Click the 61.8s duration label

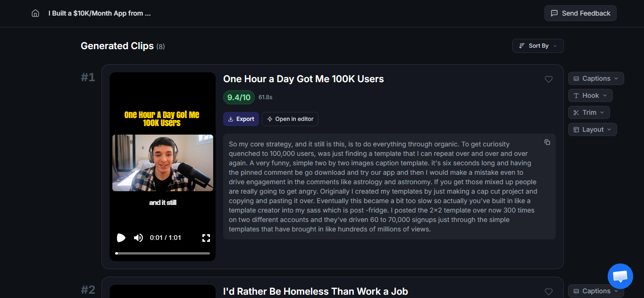pyautogui.click(x=265, y=97)
